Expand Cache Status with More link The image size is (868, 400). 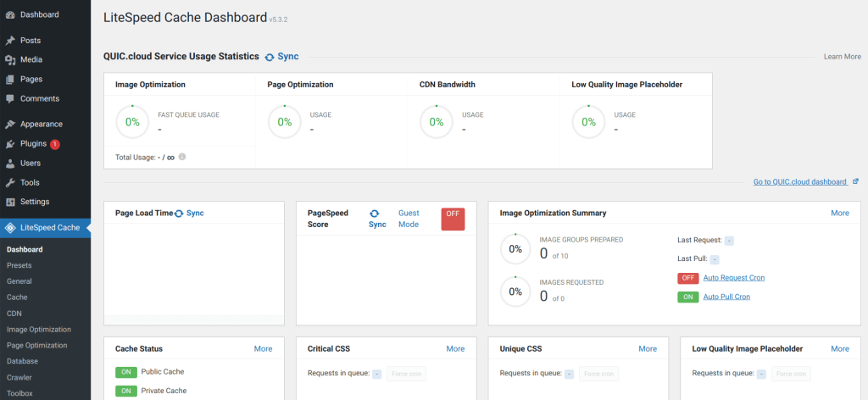[x=263, y=348]
